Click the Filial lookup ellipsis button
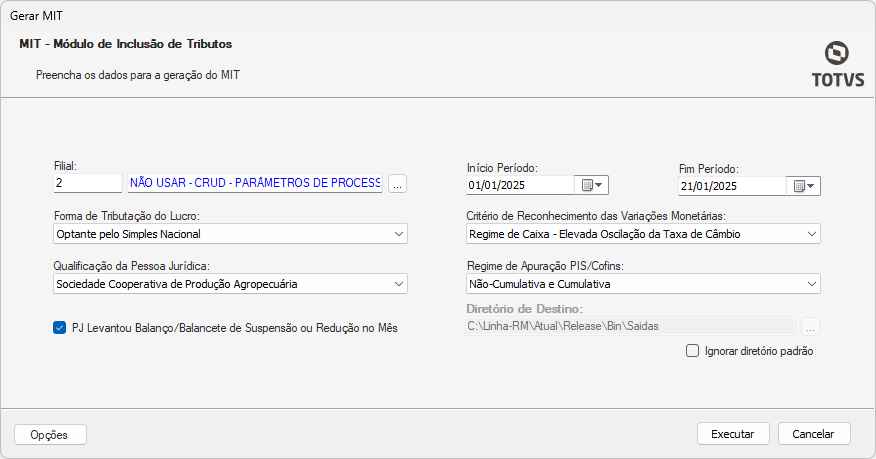This screenshot has height=459, width=876. [397, 184]
